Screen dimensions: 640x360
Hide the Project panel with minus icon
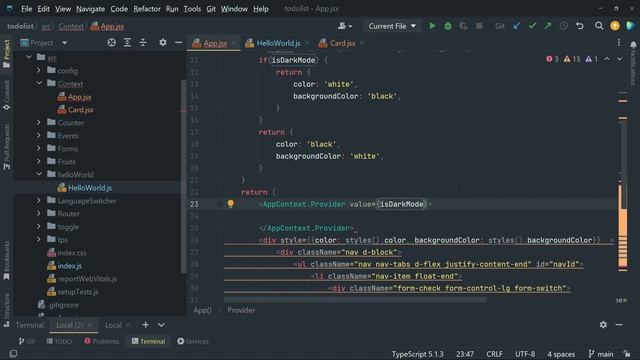pos(178,42)
